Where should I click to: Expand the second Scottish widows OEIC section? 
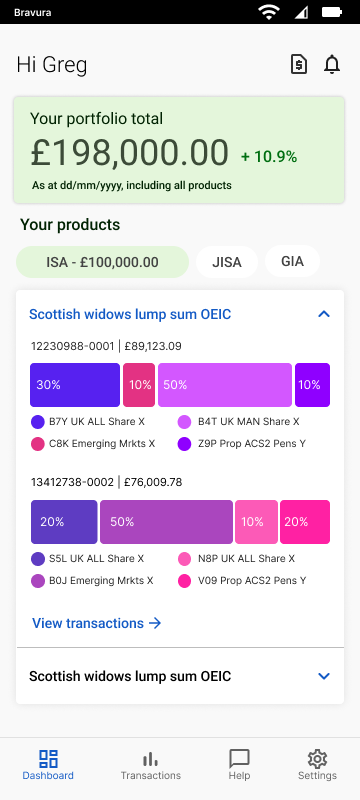324,677
